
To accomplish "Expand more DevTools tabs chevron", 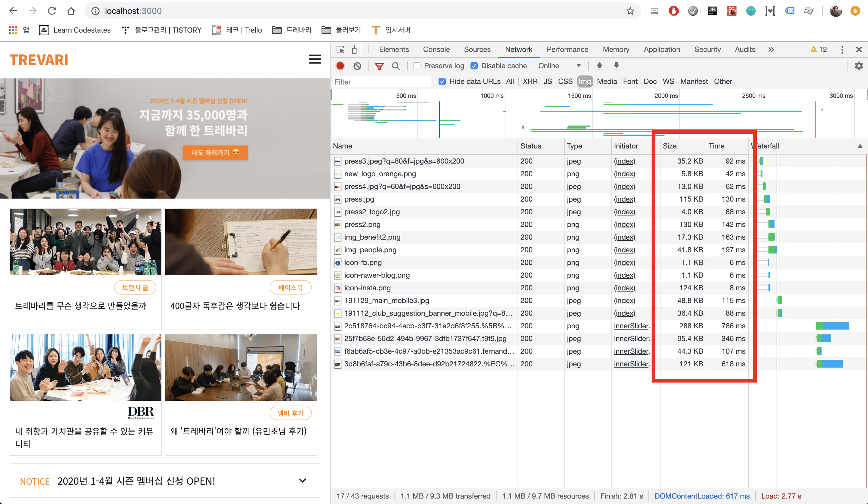I will click(771, 49).
